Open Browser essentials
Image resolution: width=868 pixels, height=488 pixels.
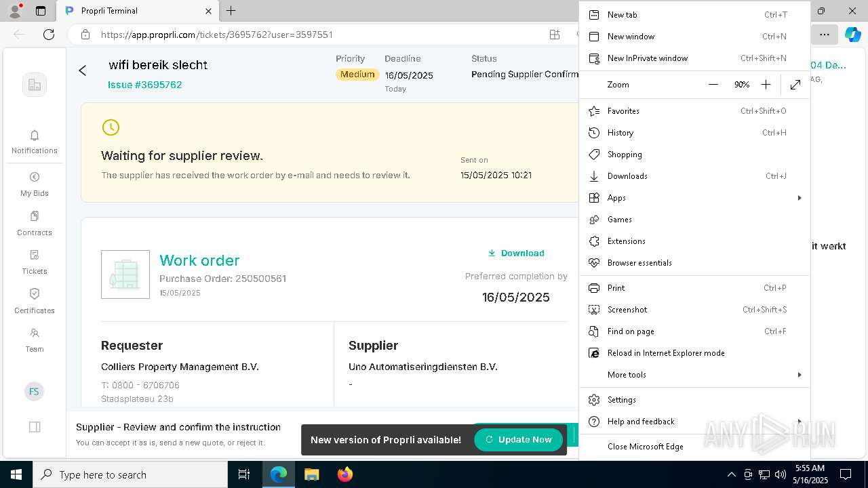tap(694, 263)
